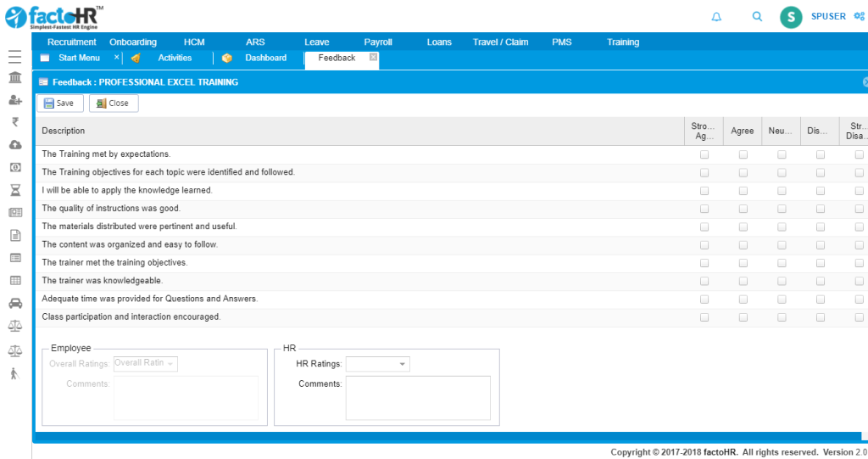Open the add-user sidebar icon
The width and height of the screenshot is (868, 459).
14,100
